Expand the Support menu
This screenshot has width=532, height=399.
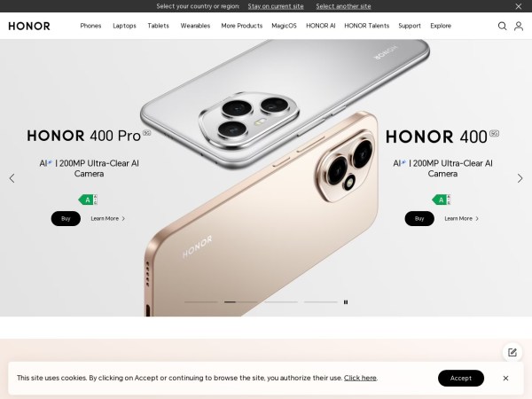coord(410,26)
